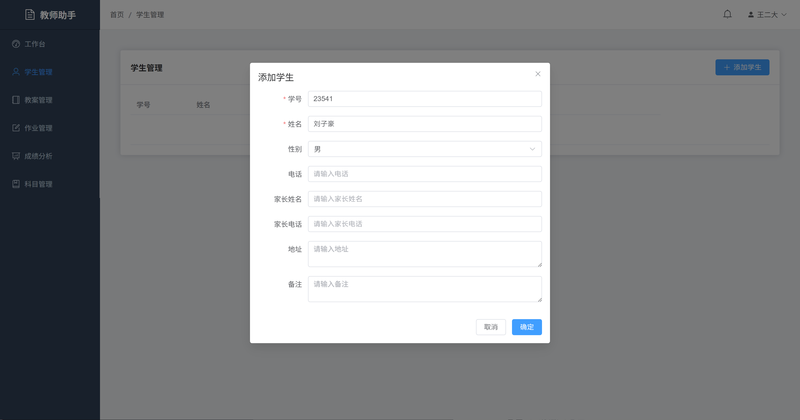Click the 首页 breadcrumb link

(117, 15)
